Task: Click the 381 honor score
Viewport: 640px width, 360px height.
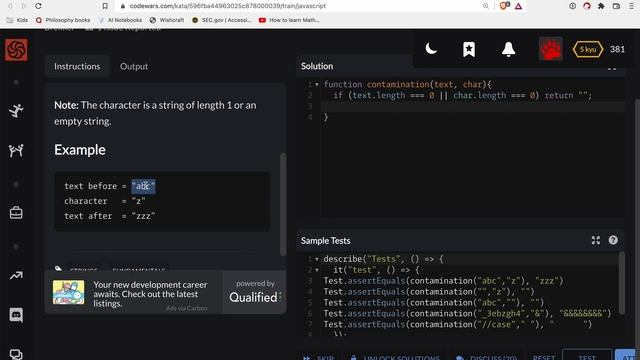Action: point(617,49)
